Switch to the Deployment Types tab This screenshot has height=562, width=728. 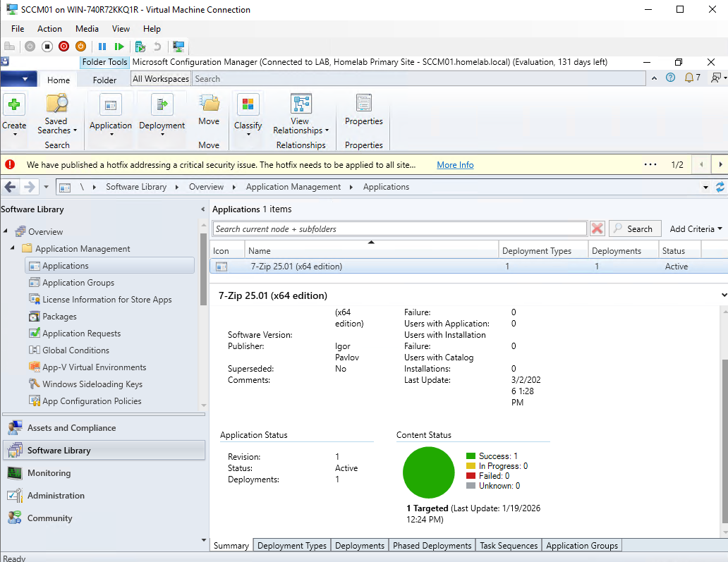point(291,545)
